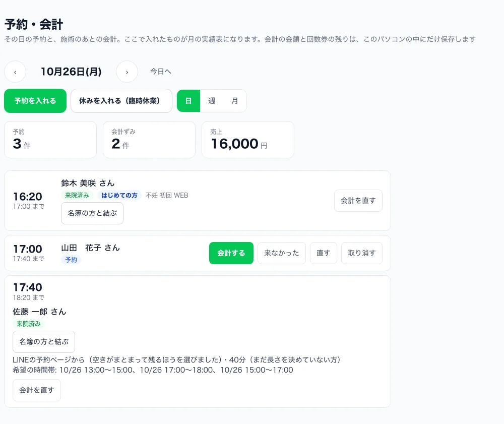Screen dimensions: 504x424
Task: Click the LINEの予約ページから note line
Action: click(176, 359)
